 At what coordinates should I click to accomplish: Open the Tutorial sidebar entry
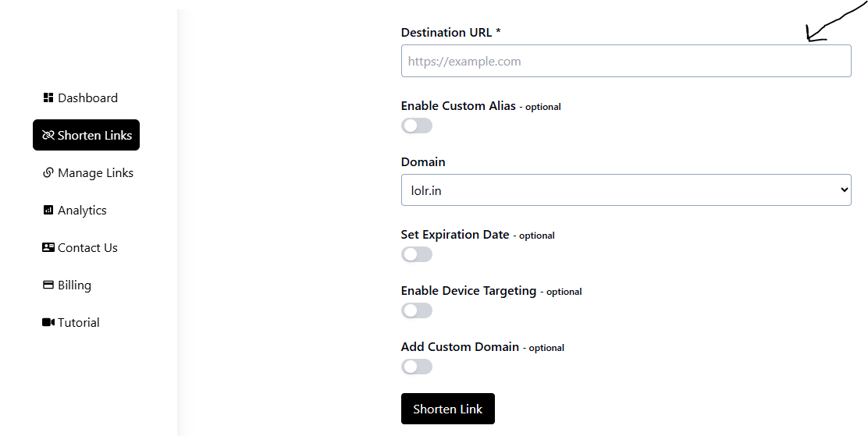point(71,322)
